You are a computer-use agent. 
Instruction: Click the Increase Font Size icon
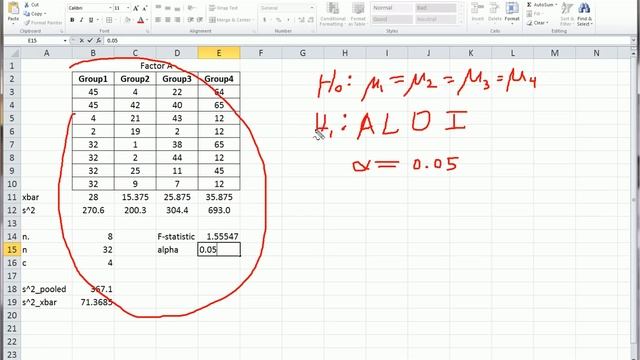tap(136, 8)
